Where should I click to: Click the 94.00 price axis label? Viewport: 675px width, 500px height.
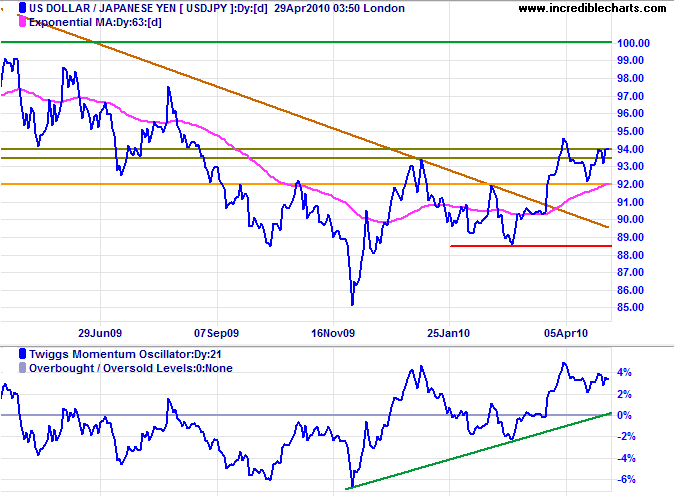[x=631, y=149]
